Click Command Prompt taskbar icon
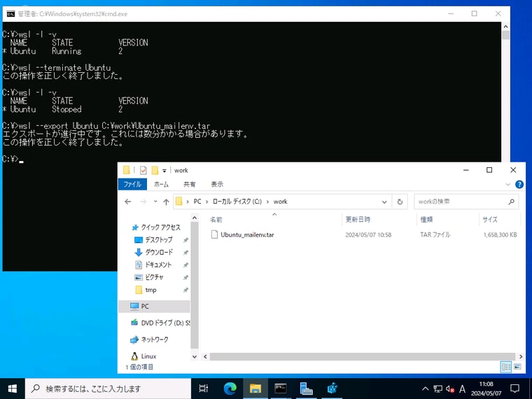Viewport: 532px width, 399px height. pos(281,388)
